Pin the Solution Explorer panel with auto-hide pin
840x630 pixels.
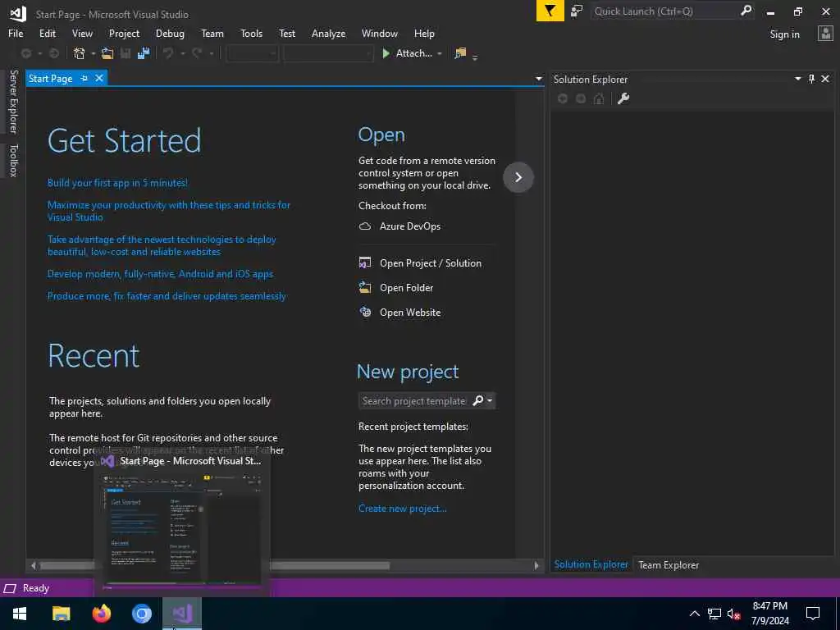811,79
